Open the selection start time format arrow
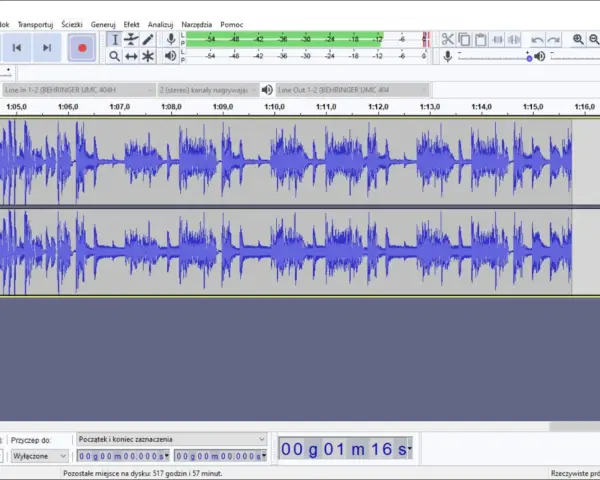600x480 pixels. tap(167, 456)
